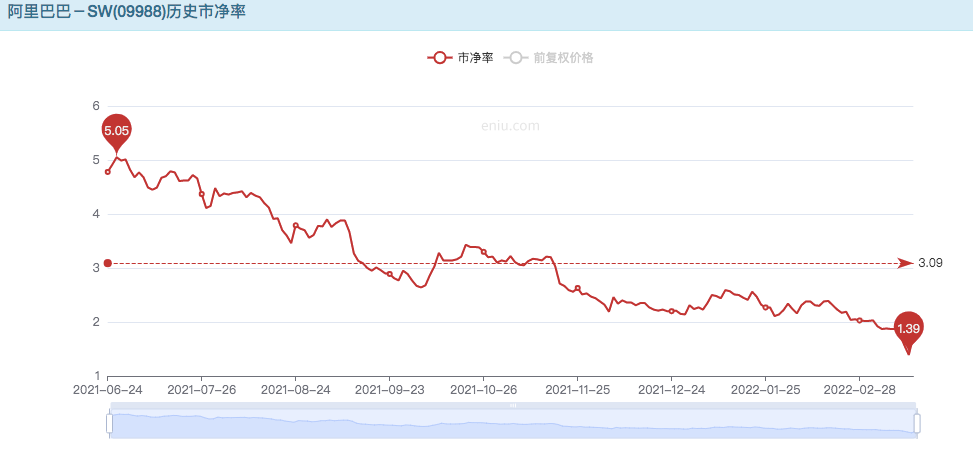Screen dimensions: 973x455
Task: Select the left zoom slider handle
Action: coord(110,423)
